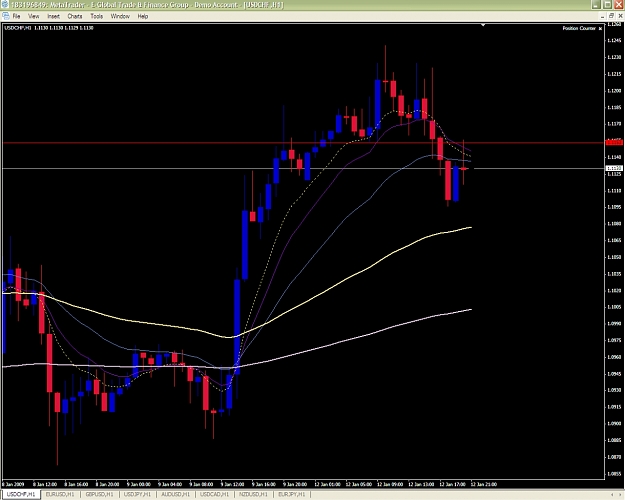The width and height of the screenshot is (625, 500).
Task: Switch to the USDCHF,H1 chart tab
Action: tap(21, 494)
